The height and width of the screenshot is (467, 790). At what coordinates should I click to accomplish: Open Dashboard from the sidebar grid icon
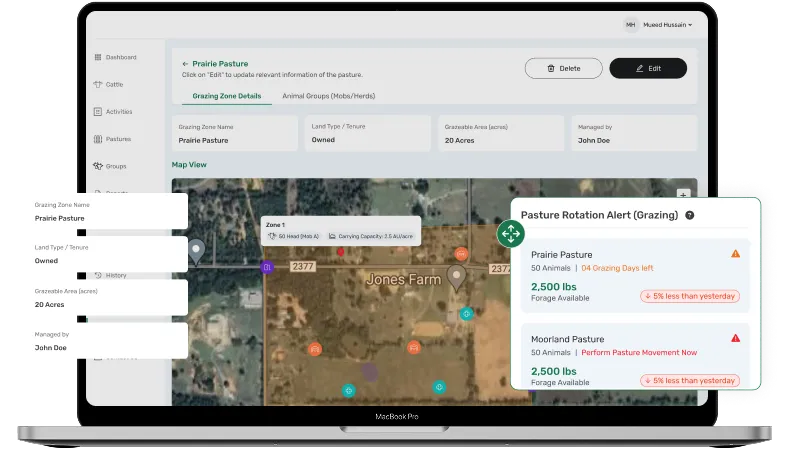pyautogui.click(x=98, y=57)
